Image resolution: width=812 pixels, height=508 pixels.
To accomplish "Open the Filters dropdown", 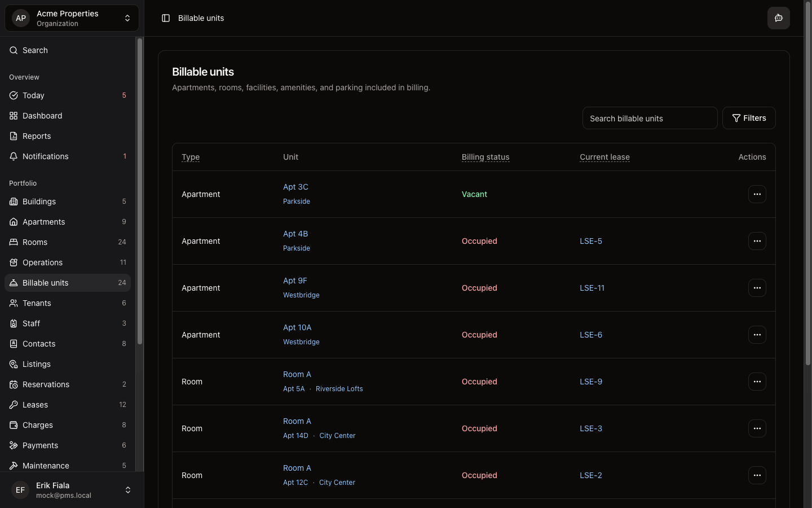I will [749, 118].
